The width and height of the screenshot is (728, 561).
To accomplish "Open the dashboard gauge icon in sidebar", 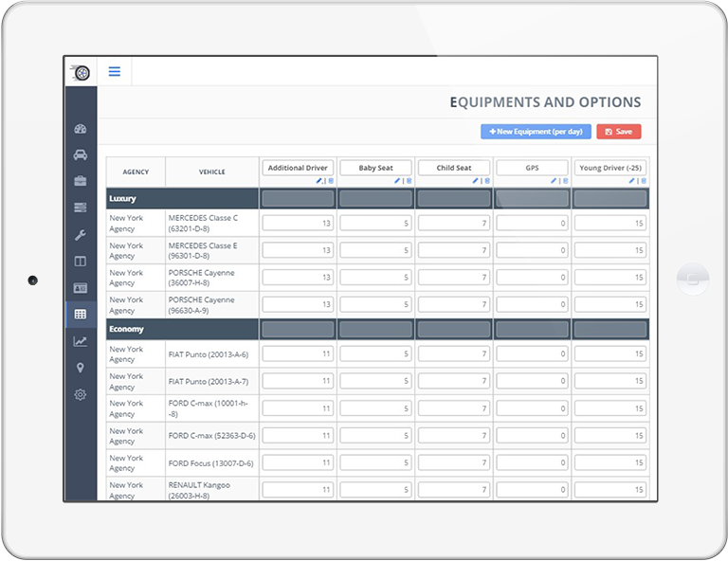I will (81, 129).
